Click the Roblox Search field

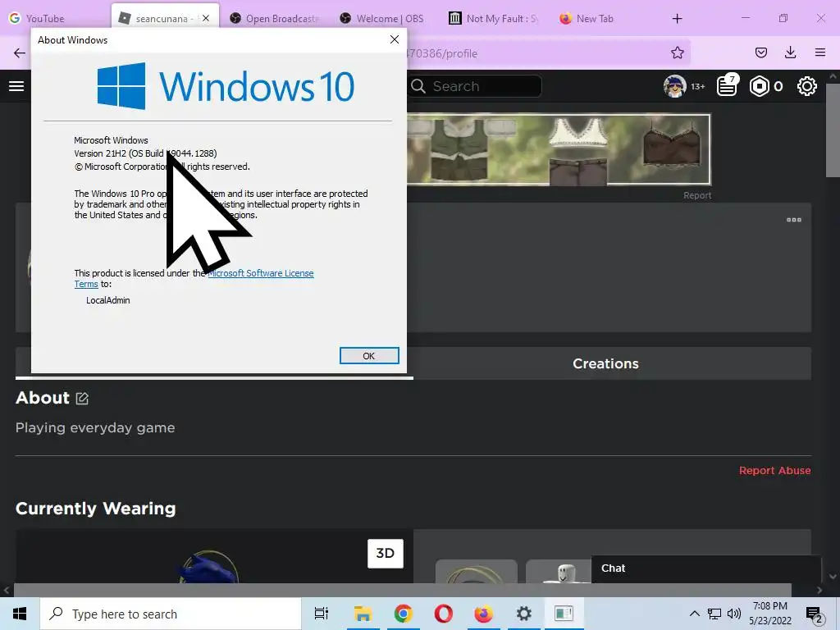(475, 86)
